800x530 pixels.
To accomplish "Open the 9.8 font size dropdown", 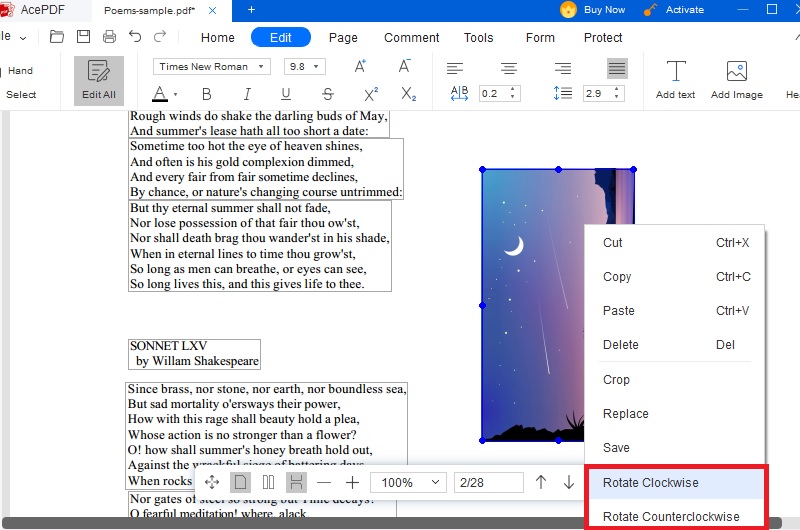I will pos(305,67).
